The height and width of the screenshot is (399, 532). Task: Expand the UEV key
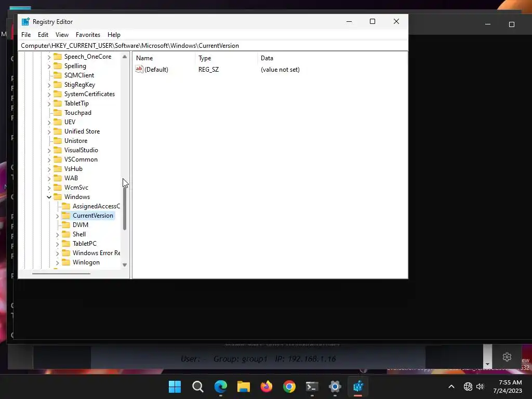pyautogui.click(x=49, y=122)
